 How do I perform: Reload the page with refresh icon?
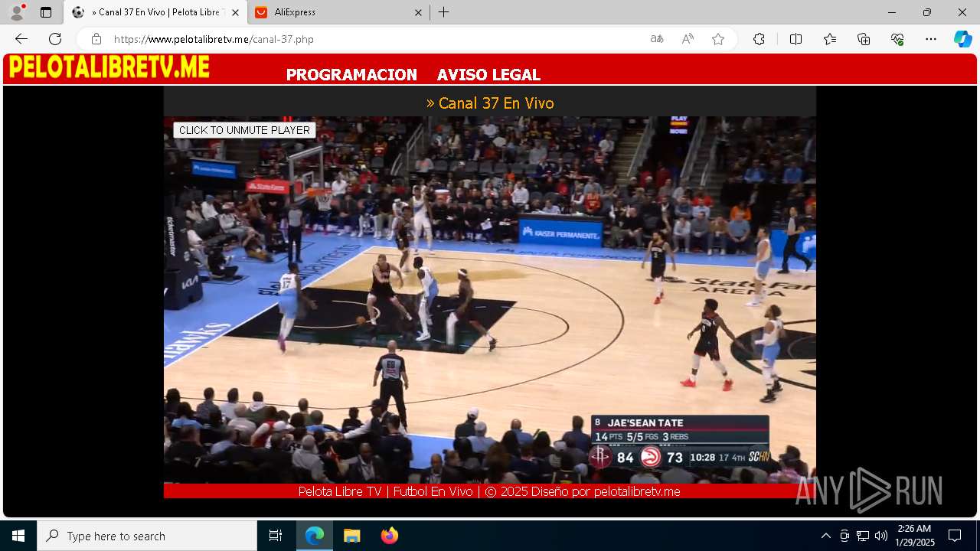tap(55, 39)
